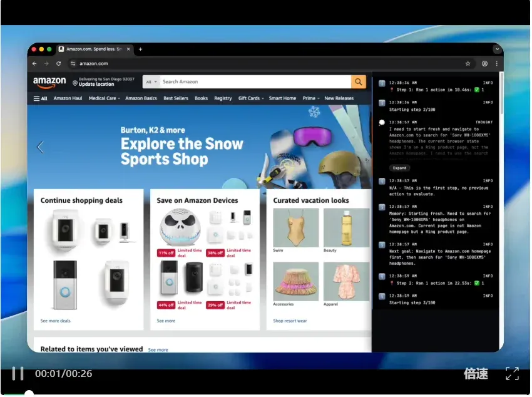Image resolution: width=532 pixels, height=397 pixels.
Task: Open the Chrome three-dot menu
Action: 497,63
